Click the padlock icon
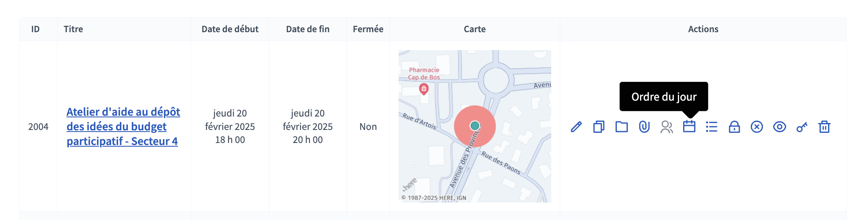 coord(734,127)
